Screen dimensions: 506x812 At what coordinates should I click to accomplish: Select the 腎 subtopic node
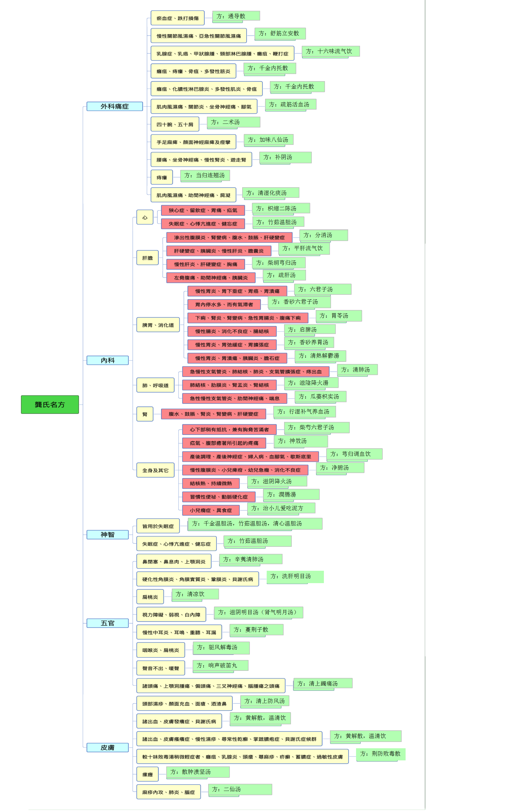[x=145, y=414]
